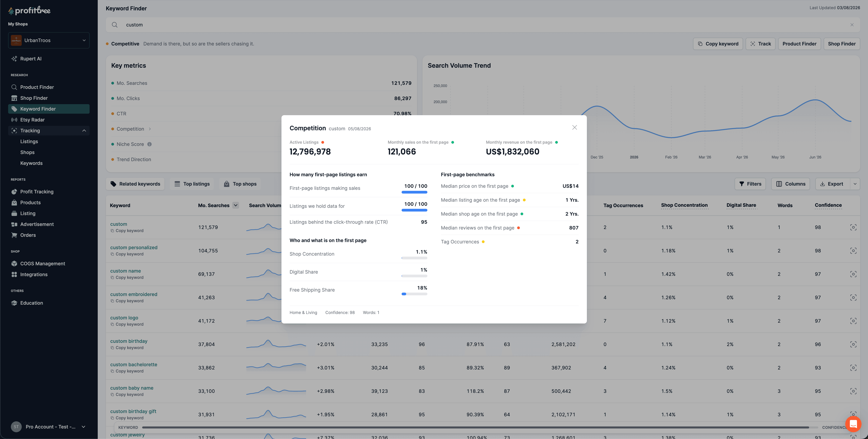
Task: Clear the search field with the X icon
Action: (852, 25)
